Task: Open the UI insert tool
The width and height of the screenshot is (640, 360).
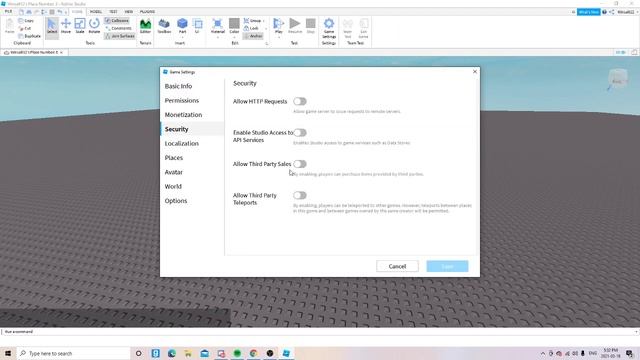Action: tap(197, 26)
